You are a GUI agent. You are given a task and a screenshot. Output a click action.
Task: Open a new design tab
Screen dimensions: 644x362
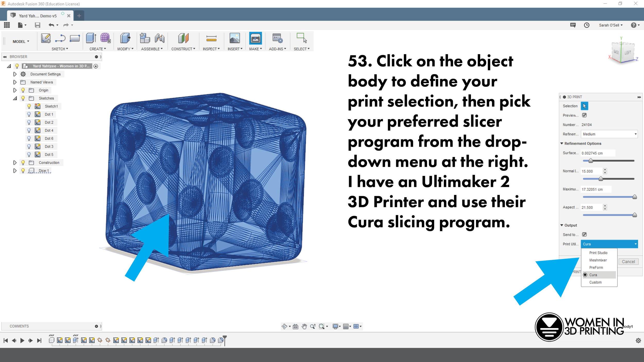point(79,16)
